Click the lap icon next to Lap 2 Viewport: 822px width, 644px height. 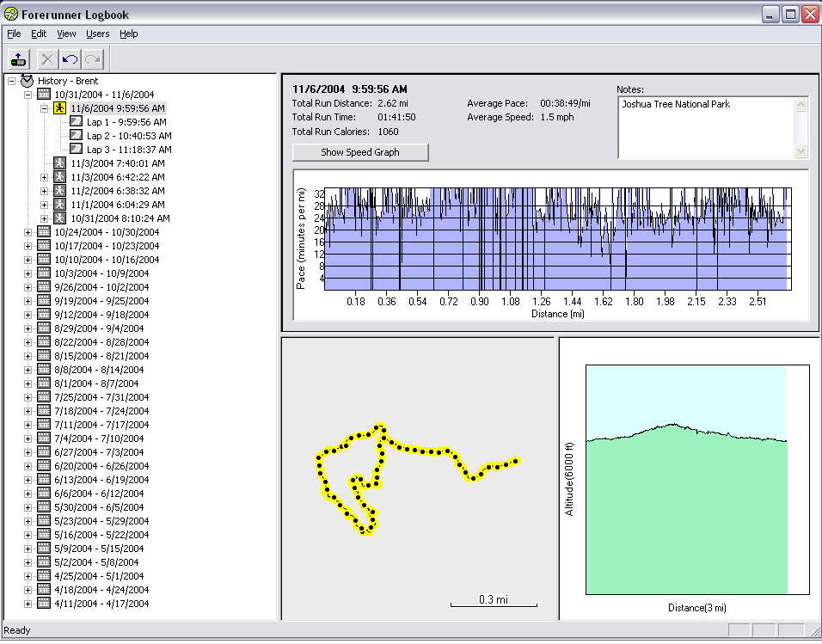pos(76,135)
